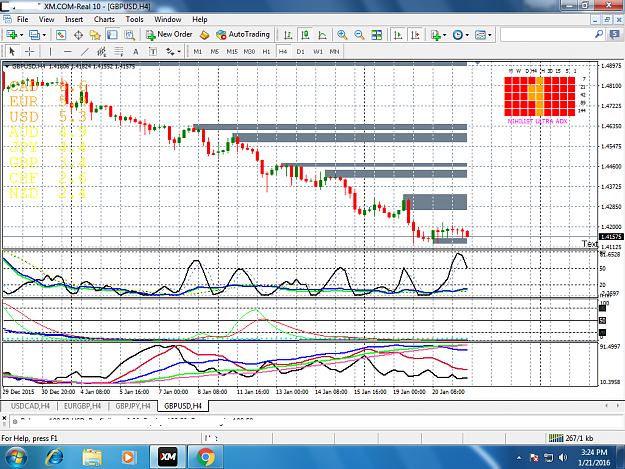Expand the Indicators dropdown arrow

coord(444,35)
